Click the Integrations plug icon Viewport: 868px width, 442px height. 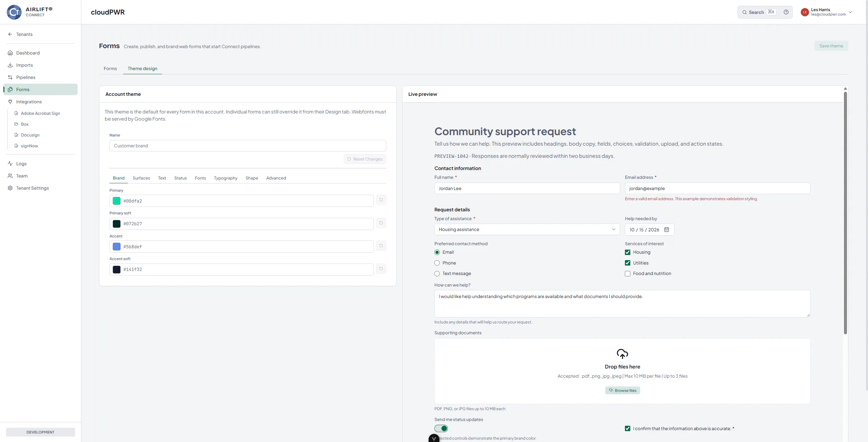(x=10, y=102)
